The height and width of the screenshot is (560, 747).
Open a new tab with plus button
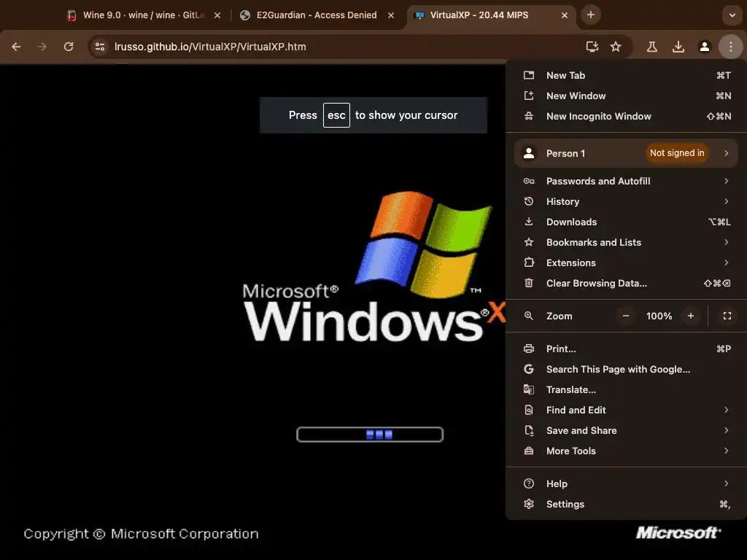coord(591,15)
